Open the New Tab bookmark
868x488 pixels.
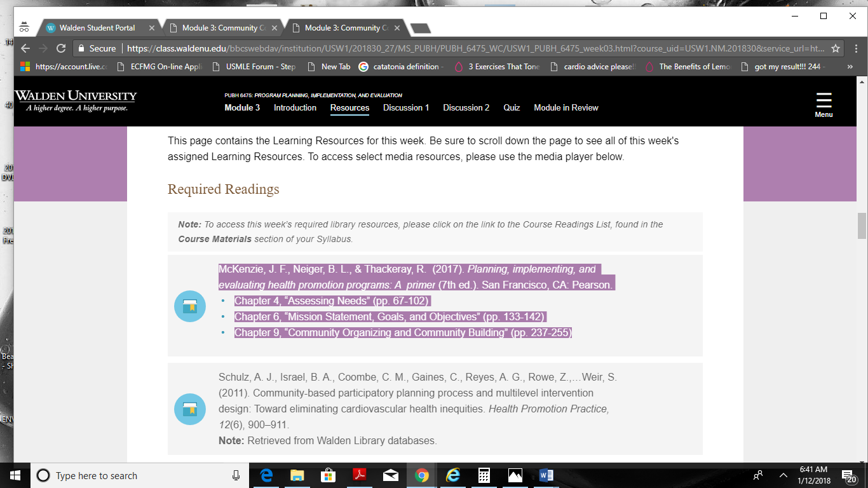point(329,66)
